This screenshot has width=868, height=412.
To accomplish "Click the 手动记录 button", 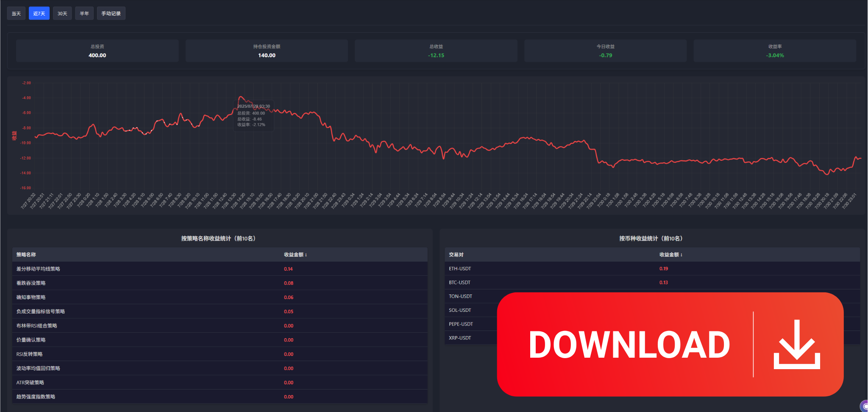I will tap(111, 13).
